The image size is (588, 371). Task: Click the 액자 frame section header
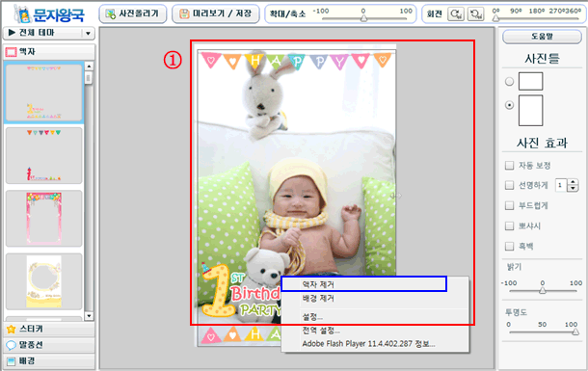tap(49, 52)
